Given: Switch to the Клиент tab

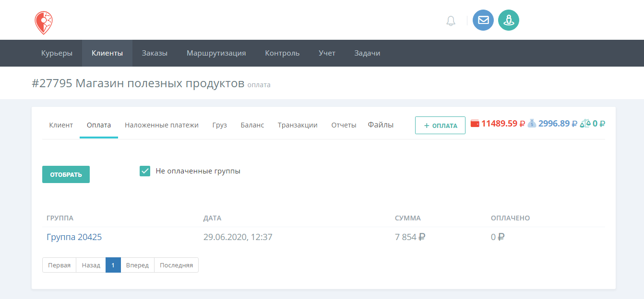Looking at the screenshot, I should 61,125.
